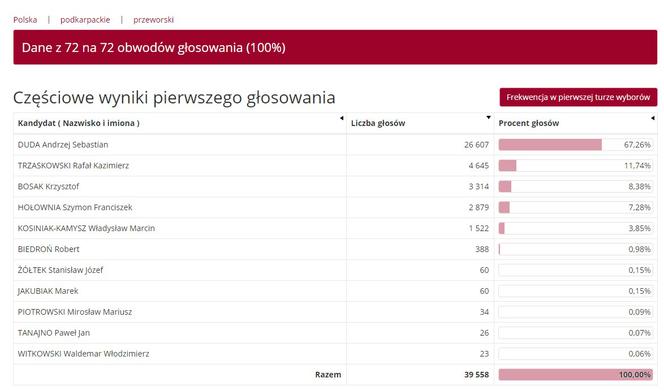Click vote count 1 522
664x391 pixels.
point(479,228)
